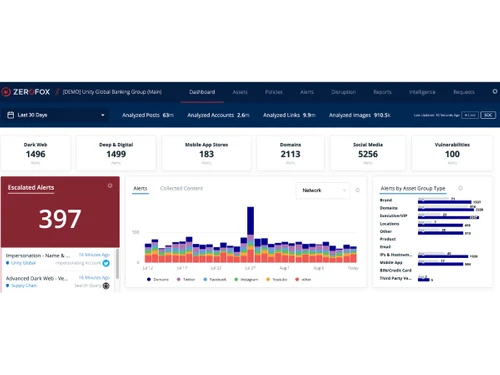This screenshot has width=500, height=375.
Task: Open the settings gear icon
Action: coord(495,91)
